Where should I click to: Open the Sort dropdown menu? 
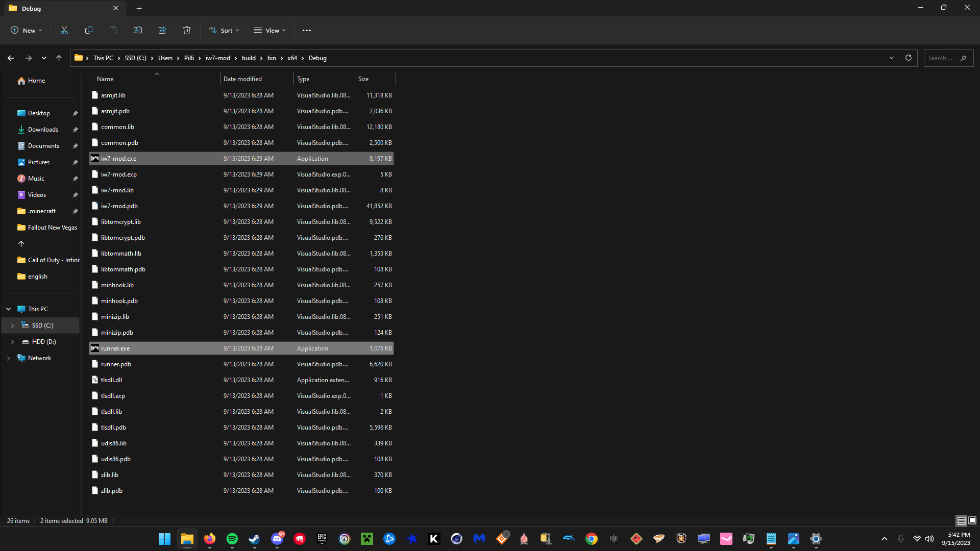click(224, 31)
